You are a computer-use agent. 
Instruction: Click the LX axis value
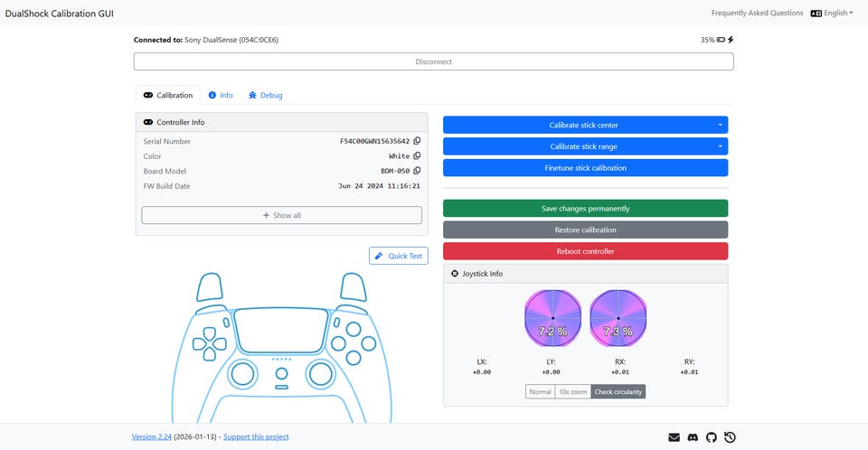(482, 372)
